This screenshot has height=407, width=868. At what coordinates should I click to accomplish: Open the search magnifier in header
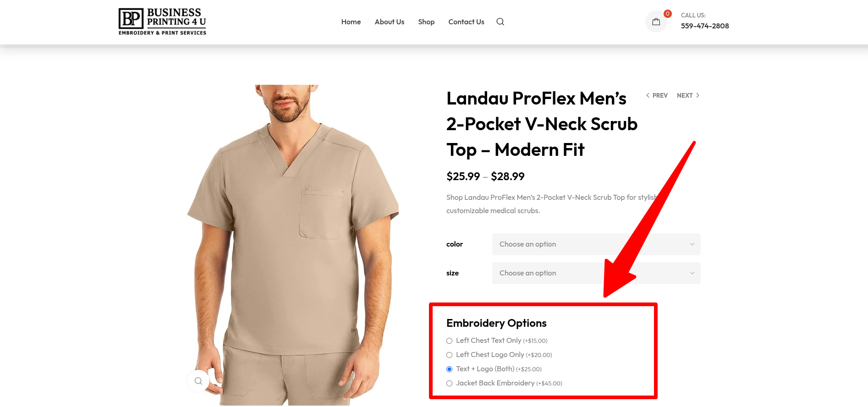point(500,22)
